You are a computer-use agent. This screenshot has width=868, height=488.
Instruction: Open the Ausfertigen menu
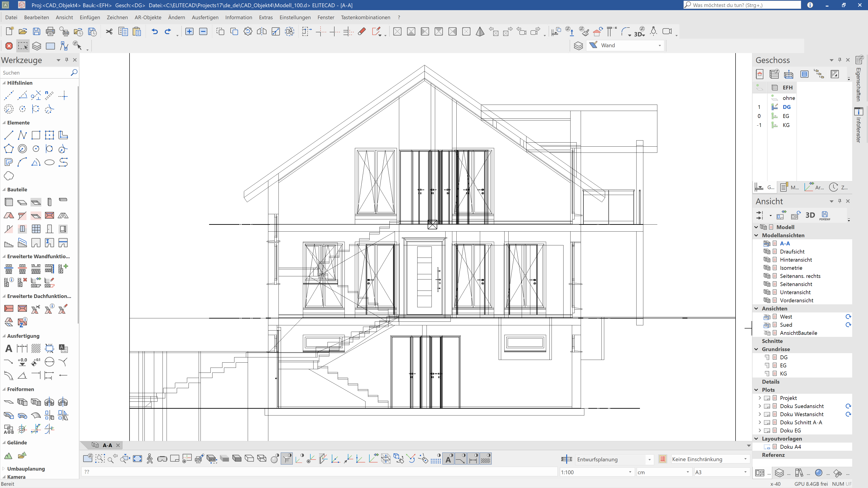click(x=205, y=17)
